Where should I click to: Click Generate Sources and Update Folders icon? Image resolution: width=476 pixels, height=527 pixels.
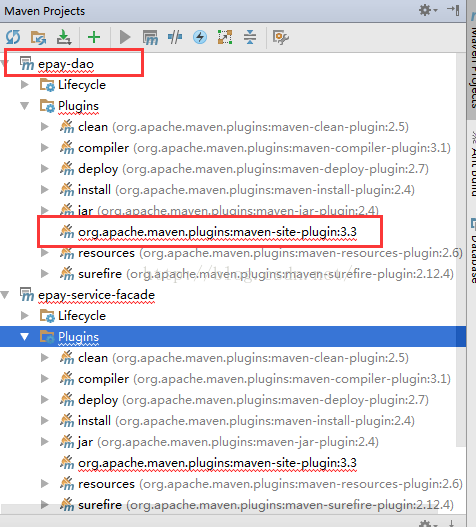(38, 37)
